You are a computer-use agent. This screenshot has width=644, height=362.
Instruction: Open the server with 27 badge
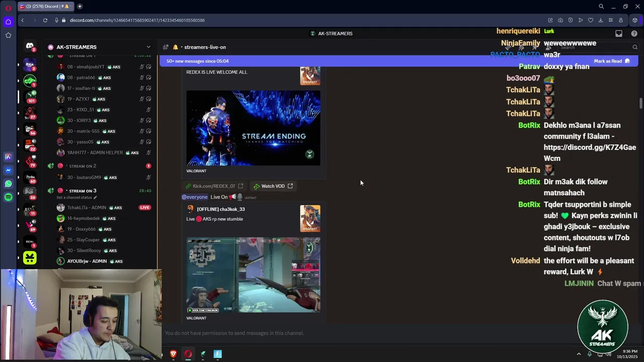point(30,112)
